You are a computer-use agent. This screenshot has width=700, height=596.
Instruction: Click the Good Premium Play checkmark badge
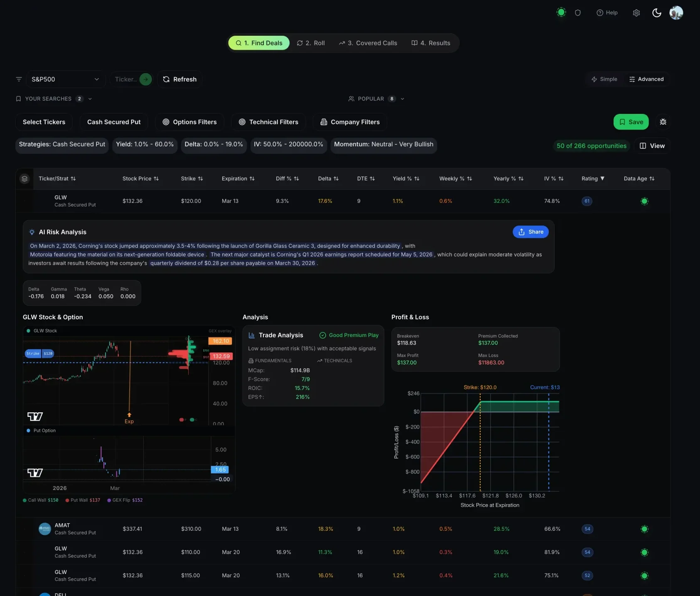pos(349,335)
